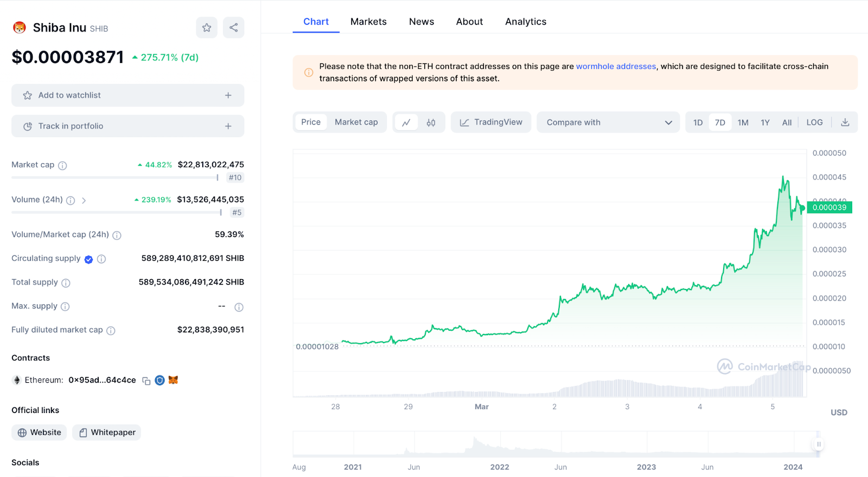The width and height of the screenshot is (868, 477).
Task: Click the Ethereum logo under Contracts
Action: (x=17, y=380)
